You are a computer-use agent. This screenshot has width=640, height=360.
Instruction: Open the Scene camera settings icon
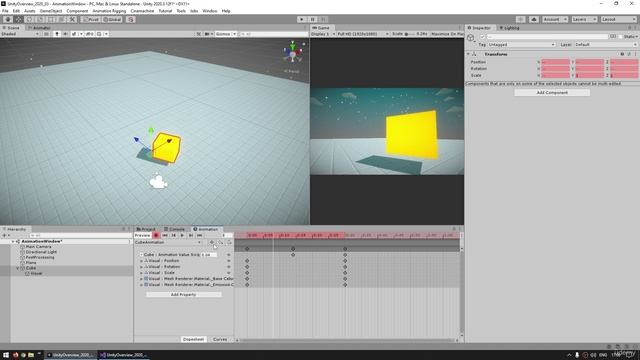[x=208, y=34]
